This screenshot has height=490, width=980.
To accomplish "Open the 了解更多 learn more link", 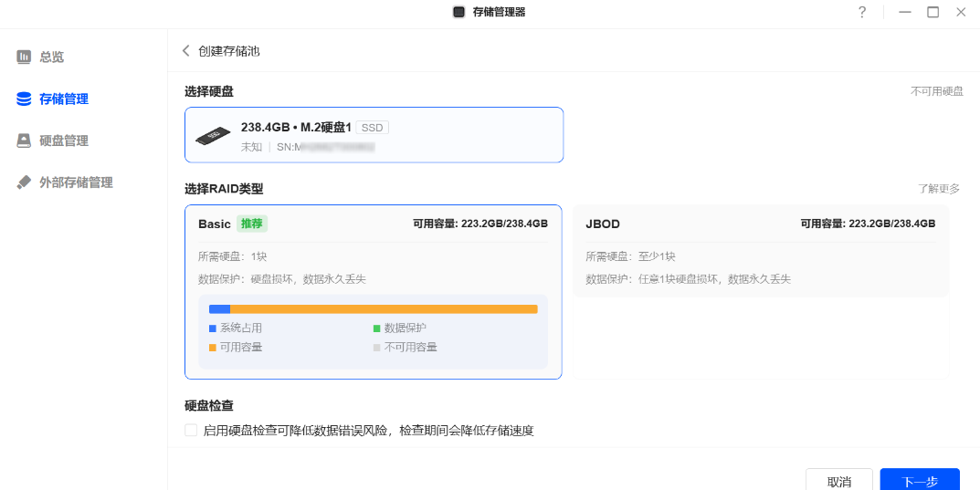I will pos(939,189).
